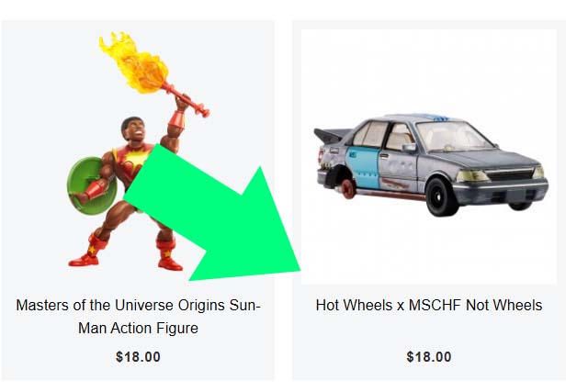Select the $18.00 price under Hot Wheels car
Screen dimensions: 588x392
(x=429, y=357)
